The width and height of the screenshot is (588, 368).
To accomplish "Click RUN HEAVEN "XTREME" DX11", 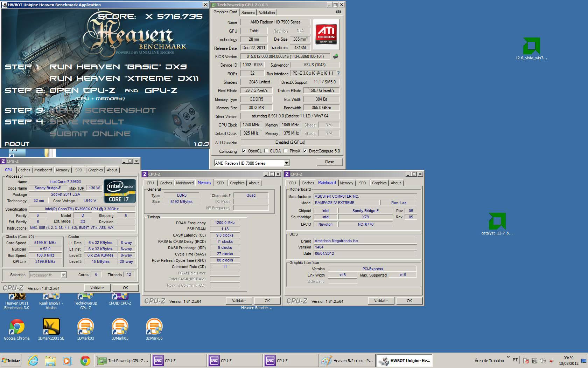I will pos(124,79).
